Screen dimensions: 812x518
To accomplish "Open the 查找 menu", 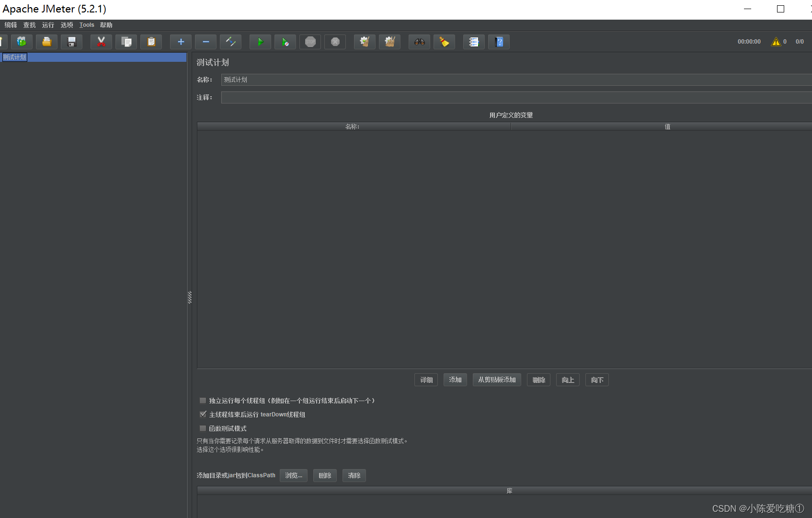I will point(30,25).
